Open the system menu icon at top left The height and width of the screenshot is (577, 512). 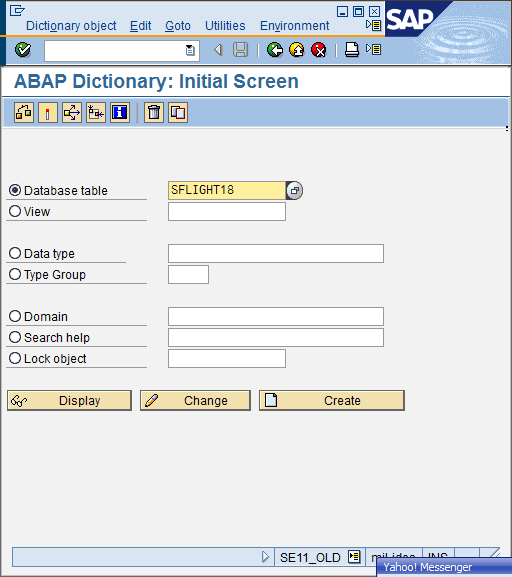pos(17,10)
